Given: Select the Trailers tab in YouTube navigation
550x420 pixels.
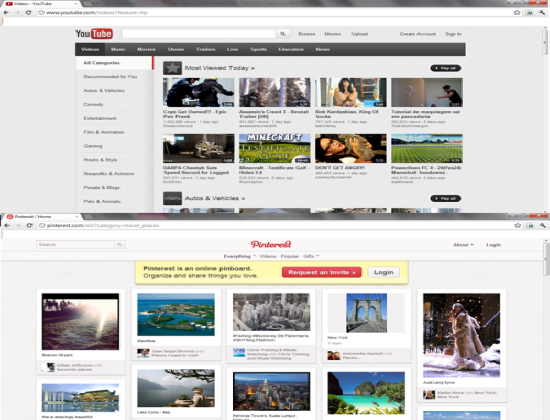Looking at the screenshot, I should (206, 49).
